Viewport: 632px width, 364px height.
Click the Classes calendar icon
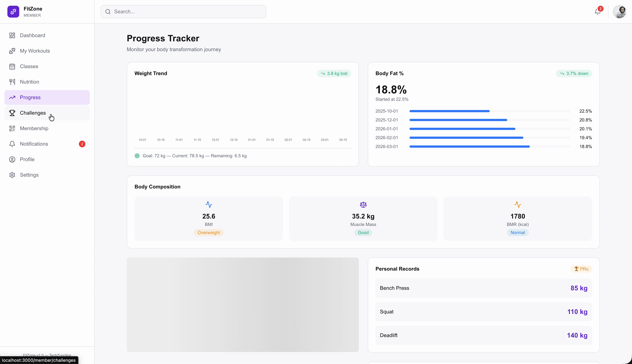point(12,66)
